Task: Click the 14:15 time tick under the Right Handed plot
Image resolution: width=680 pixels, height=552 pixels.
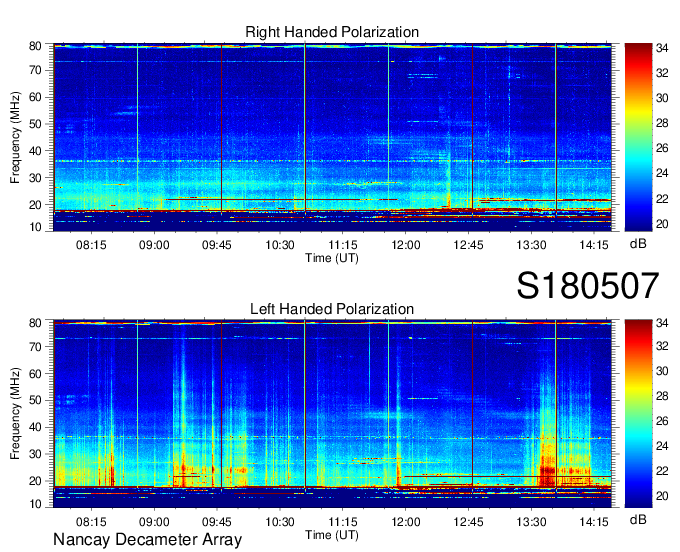Action: [x=594, y=245]
